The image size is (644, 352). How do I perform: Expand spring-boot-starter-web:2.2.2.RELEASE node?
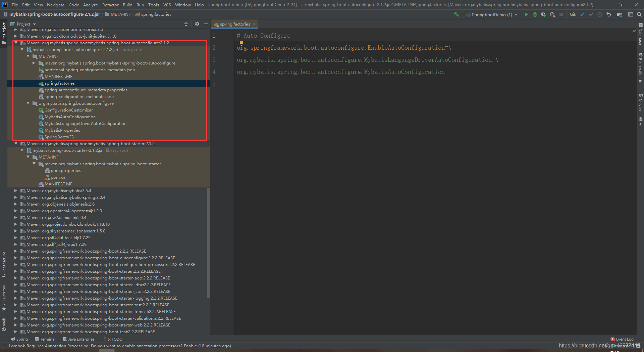click(16, 325)
